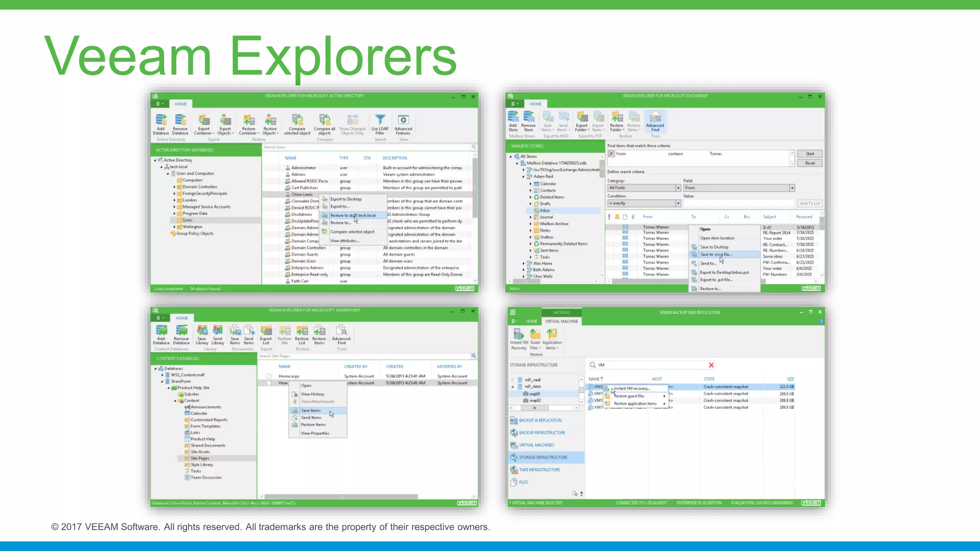Click the Search Site Pages field

pyautogui.click(x=364, y=356)
